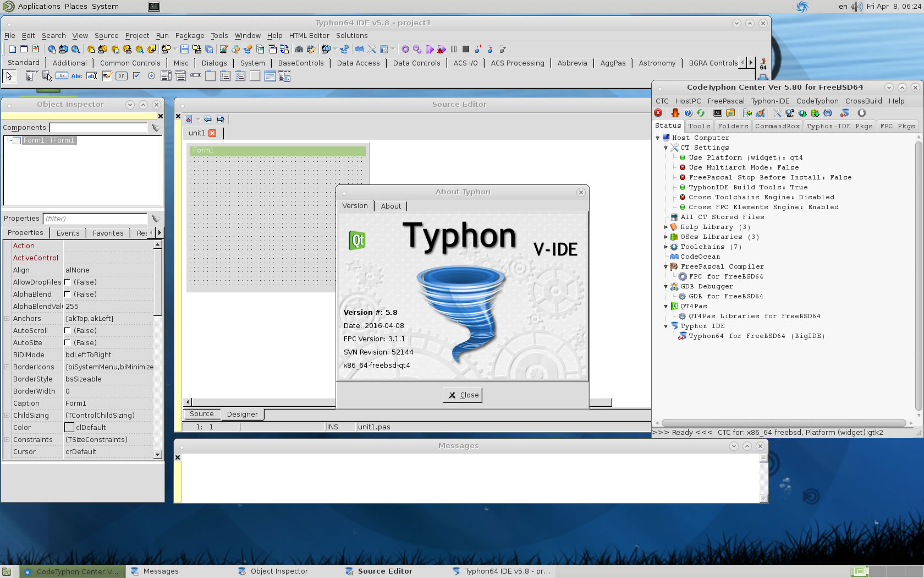This screenshot has height=578, width=924.
Task: Switch to the About tab in dialog
Action: point(391,206)
